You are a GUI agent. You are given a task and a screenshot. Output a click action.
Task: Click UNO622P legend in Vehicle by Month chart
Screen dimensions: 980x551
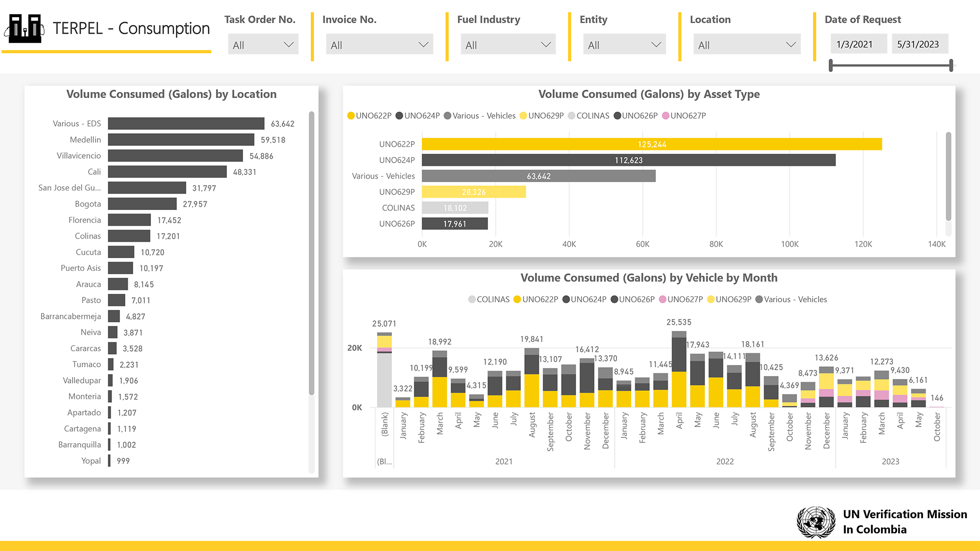coord(536,299)
